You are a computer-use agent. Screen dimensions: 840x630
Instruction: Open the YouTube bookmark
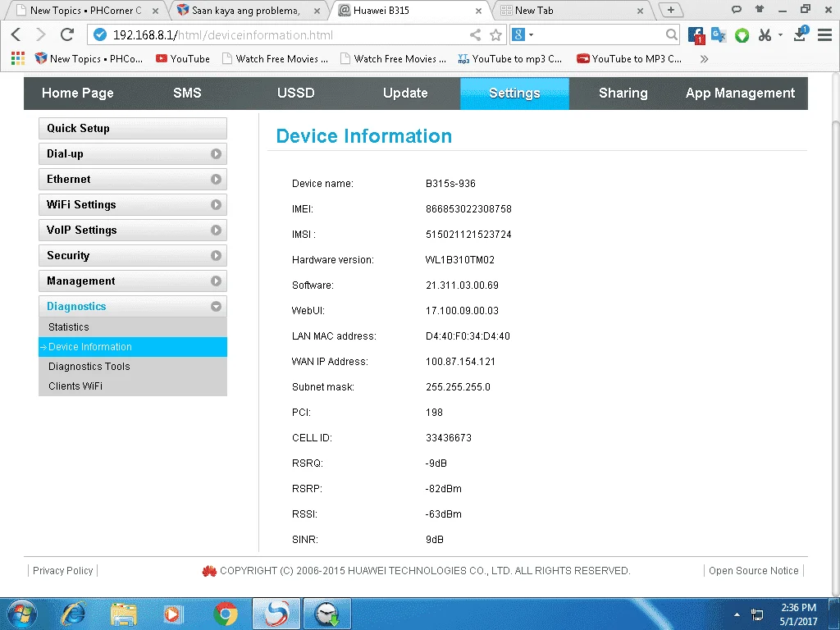pyautogui.click(x=183, y=58)
